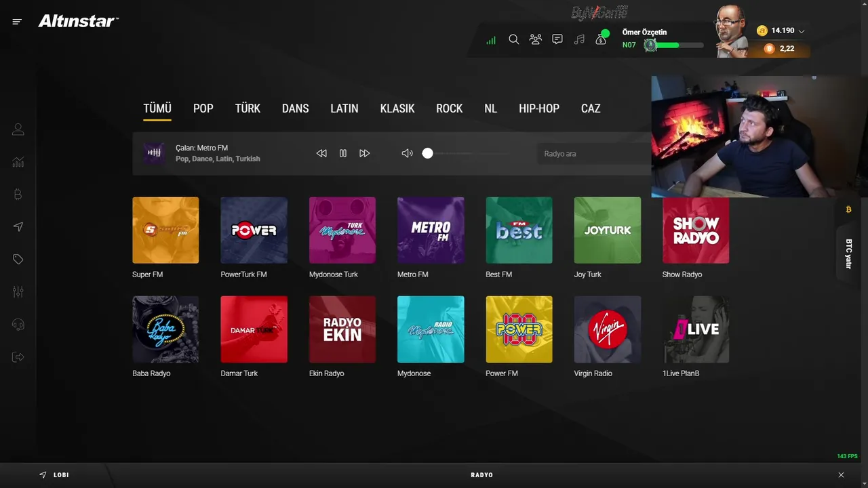Expand the 14.190 balance dropdown arrow
This screenshot has width=868, height=488.
pos(802,31)
